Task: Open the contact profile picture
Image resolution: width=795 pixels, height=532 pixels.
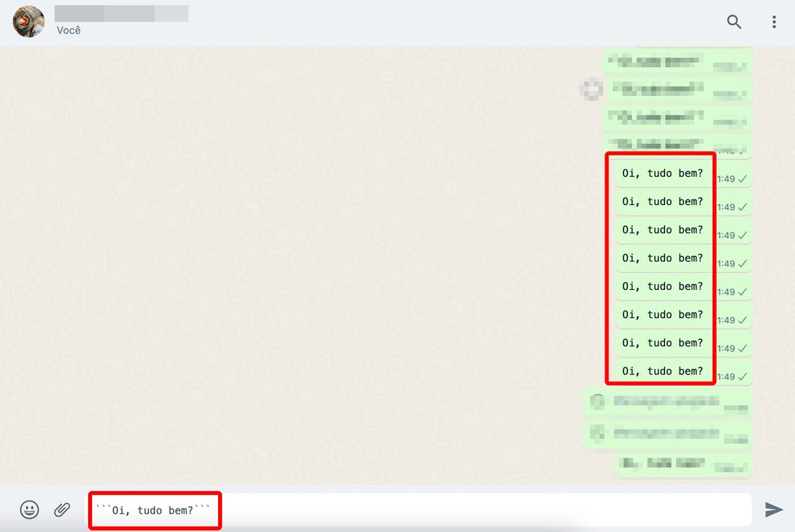Action: coord(28,21)
